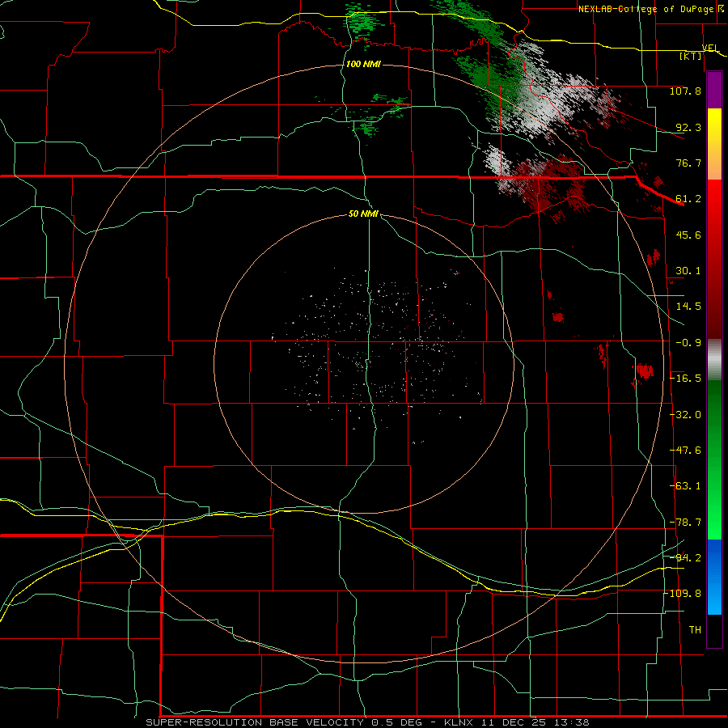Click the TH threshold label
Image resolution: width=728 pixels, height=728 pixels.
click(x=695, y=630)
